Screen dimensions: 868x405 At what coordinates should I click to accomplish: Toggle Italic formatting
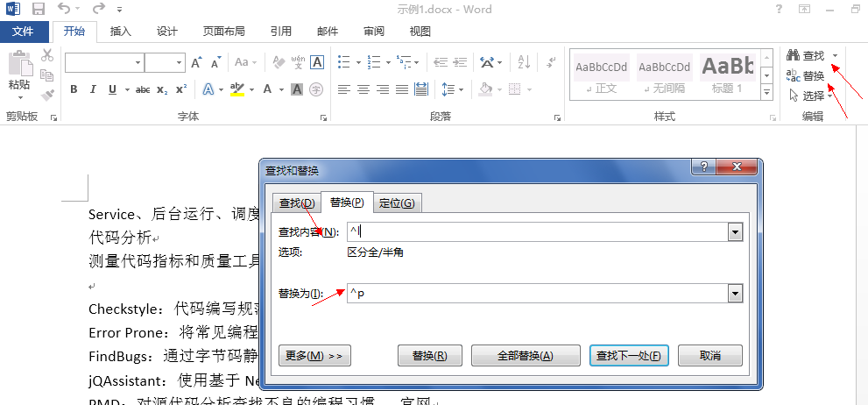click(x=93, y=89)
